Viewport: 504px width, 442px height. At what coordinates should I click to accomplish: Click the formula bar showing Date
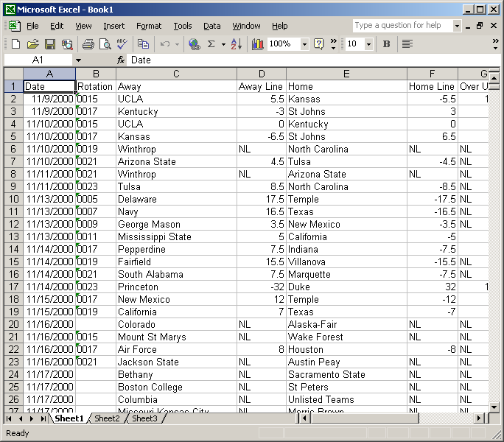(x=313, y=60)
